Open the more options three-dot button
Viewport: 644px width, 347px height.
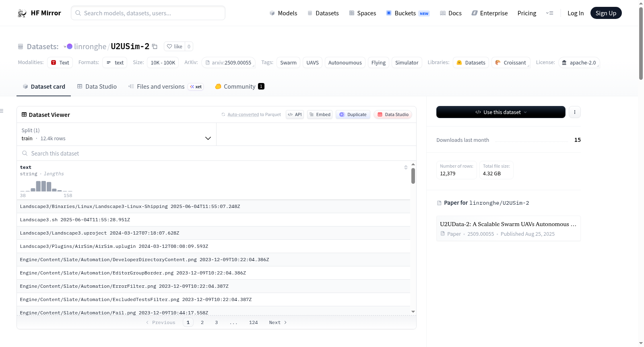tap(575, 112)
